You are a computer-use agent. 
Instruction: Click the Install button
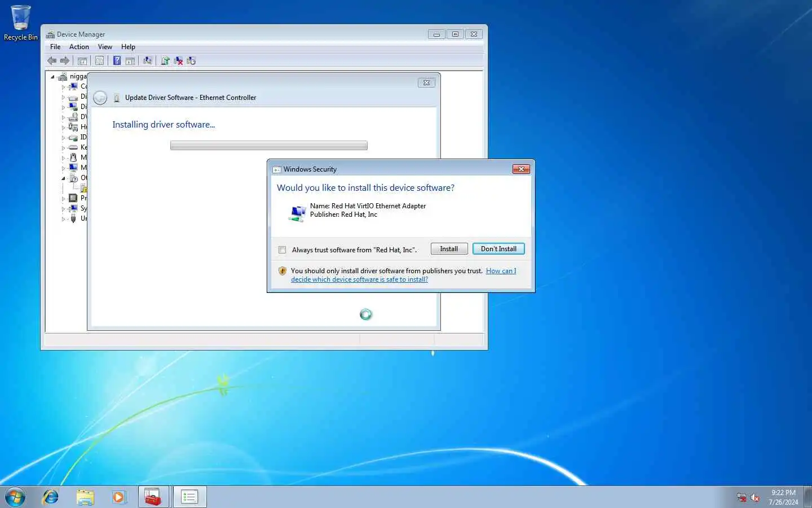(449, 249)
